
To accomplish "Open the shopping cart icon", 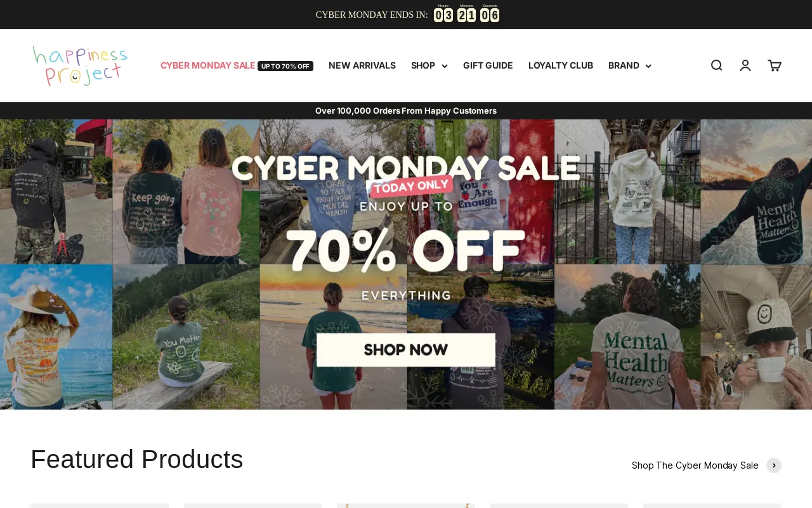I will click(x=775, y=65).
